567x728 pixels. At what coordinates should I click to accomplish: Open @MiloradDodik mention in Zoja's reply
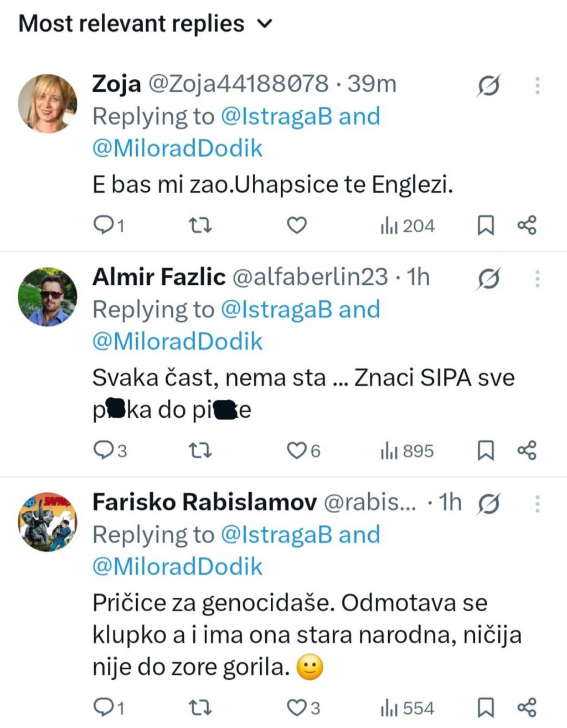coord(177,148)
